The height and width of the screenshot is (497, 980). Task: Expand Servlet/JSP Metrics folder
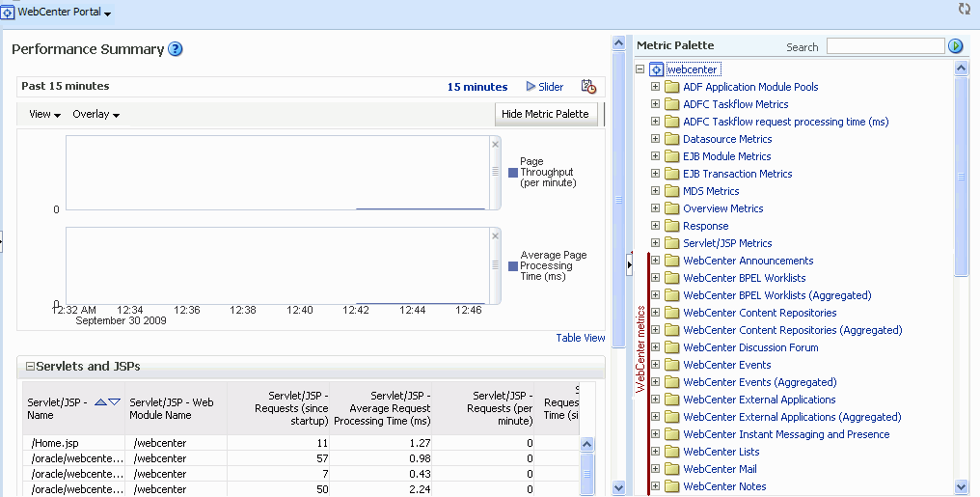(x=655, y=243)
